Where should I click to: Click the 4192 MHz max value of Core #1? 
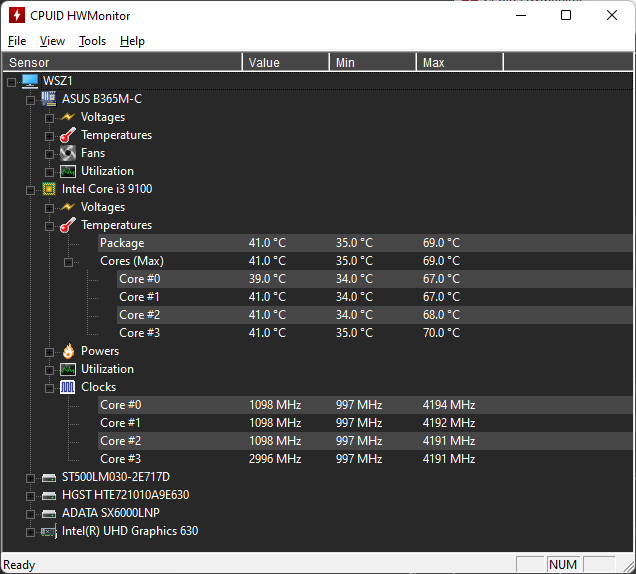click(449, 423)
